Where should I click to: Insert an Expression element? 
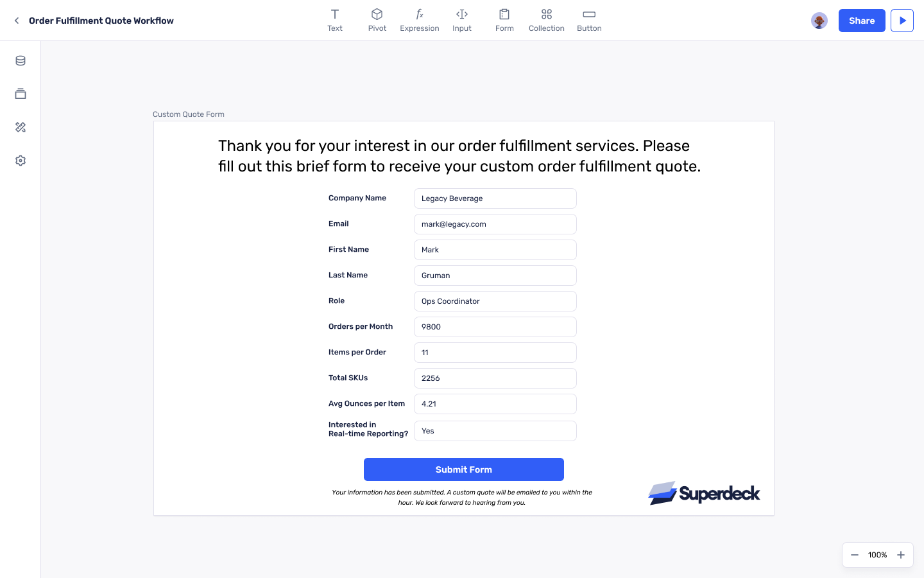tap(420, 21)
